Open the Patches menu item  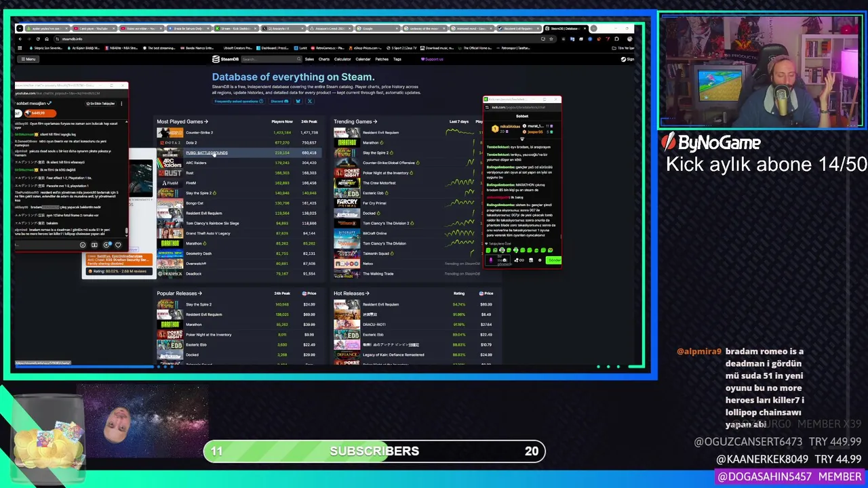click(382, 59)
